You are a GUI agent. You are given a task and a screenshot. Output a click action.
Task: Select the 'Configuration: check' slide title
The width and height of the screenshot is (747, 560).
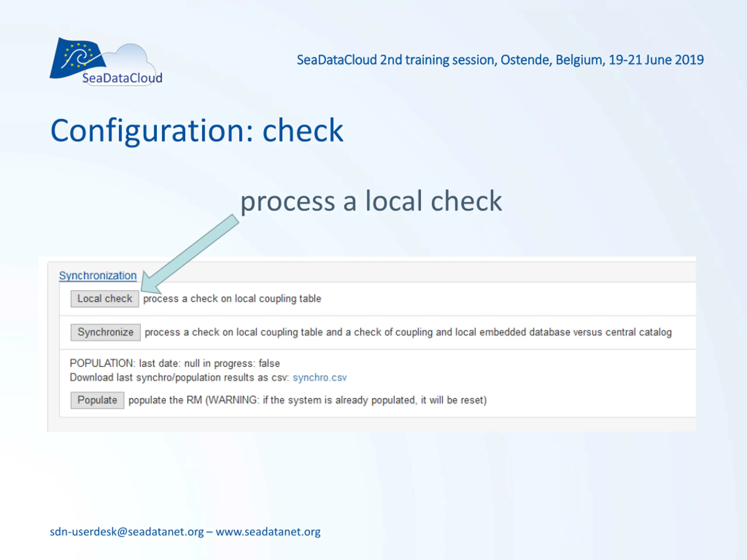pos(197,131)
